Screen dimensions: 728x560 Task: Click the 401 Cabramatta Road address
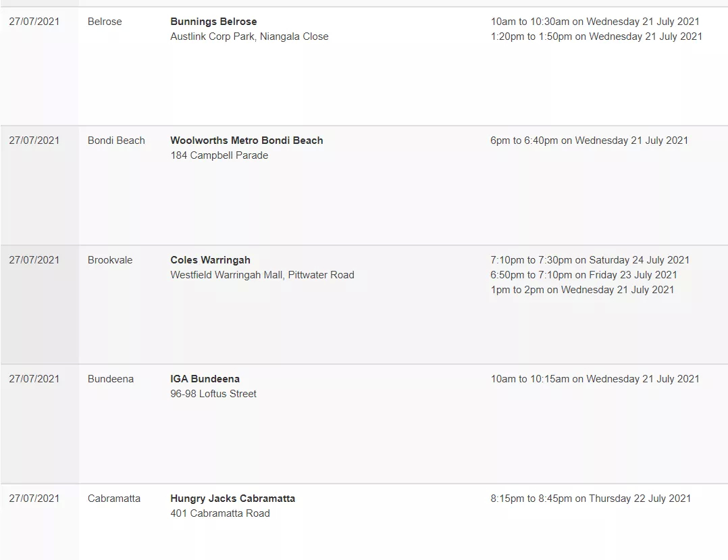tap(220, 513)
